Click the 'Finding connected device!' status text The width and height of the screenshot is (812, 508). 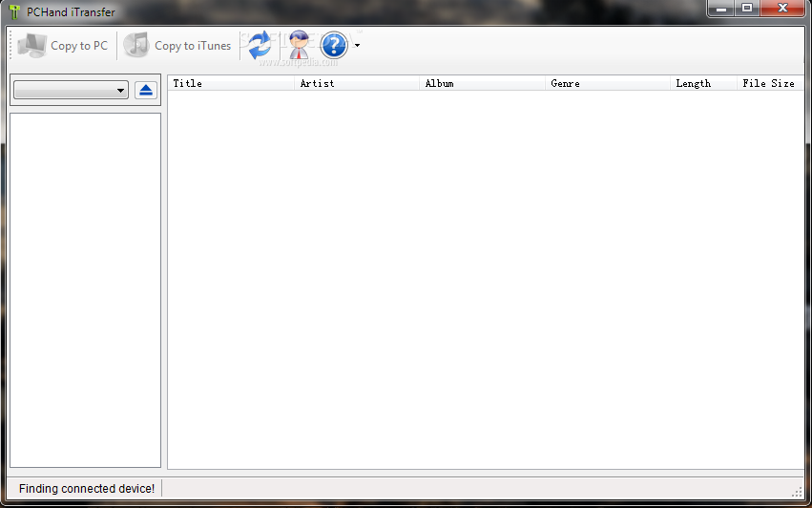coord(86,488)
